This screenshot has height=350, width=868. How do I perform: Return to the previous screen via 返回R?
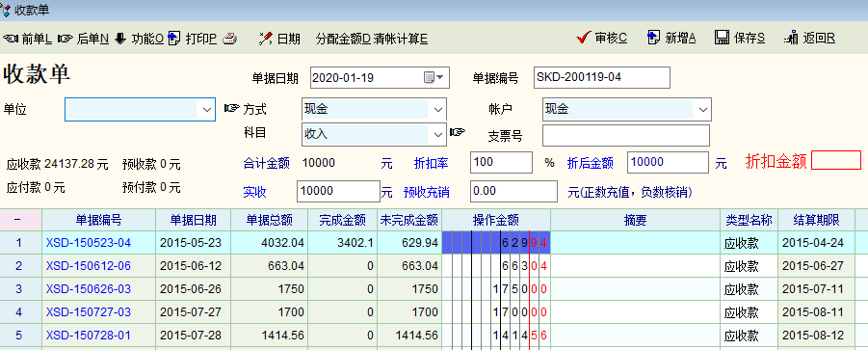point(810,39)
